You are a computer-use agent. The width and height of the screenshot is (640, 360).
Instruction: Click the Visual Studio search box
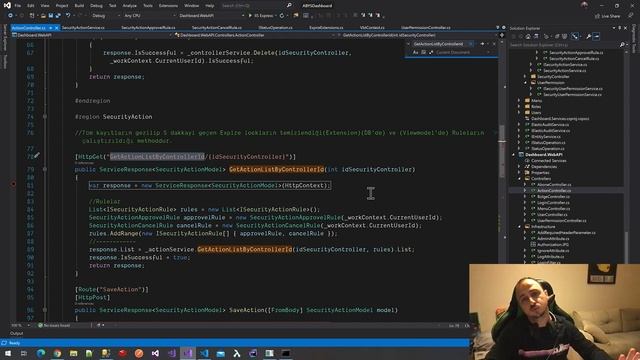click(256, 6)
